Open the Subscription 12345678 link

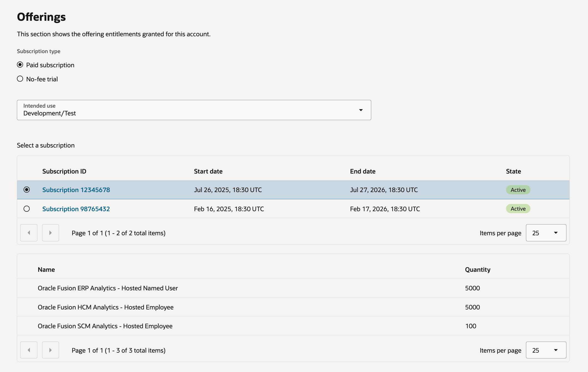coord(76,190)
